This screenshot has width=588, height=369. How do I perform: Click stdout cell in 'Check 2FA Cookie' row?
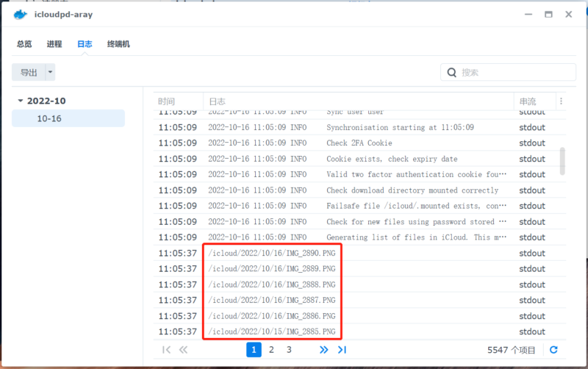(x=532, y=143)
